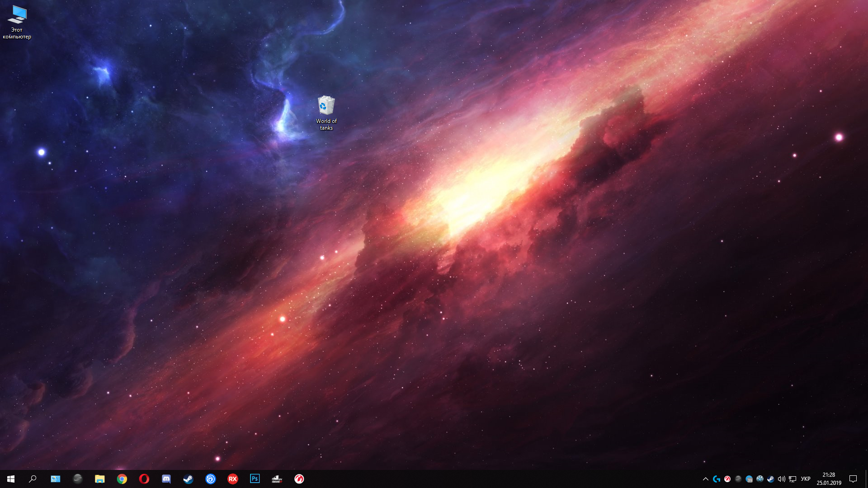Open the dark sphere icon beside Control Panel
This screenshot has width=868, height=488.
(77, 479)
